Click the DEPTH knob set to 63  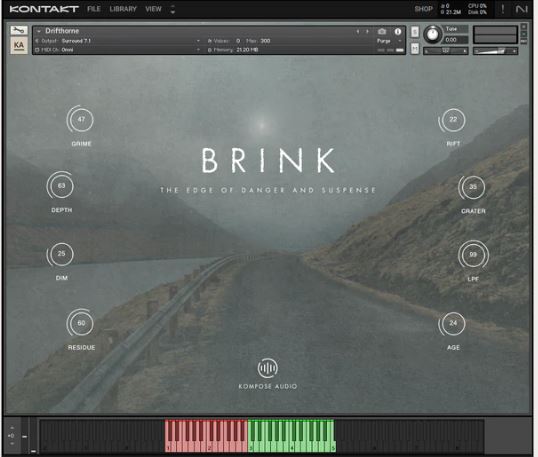coord(61,186)
